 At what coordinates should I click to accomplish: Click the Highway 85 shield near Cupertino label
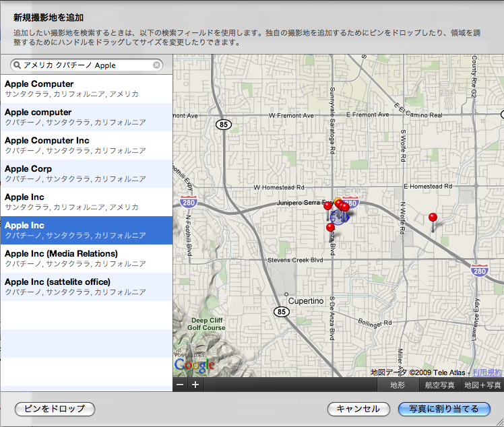point(282,311)
